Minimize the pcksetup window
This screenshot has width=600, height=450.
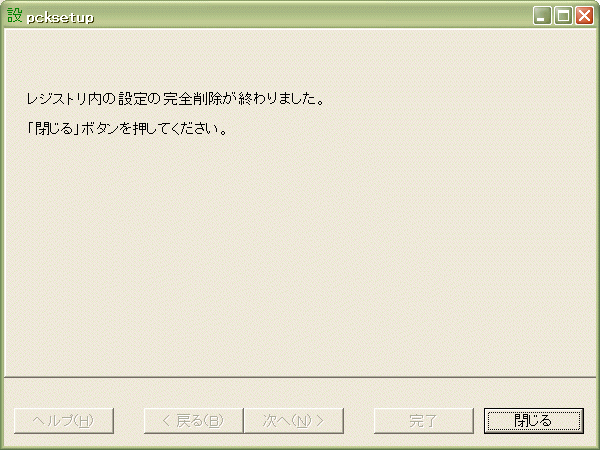pos(542,16)
